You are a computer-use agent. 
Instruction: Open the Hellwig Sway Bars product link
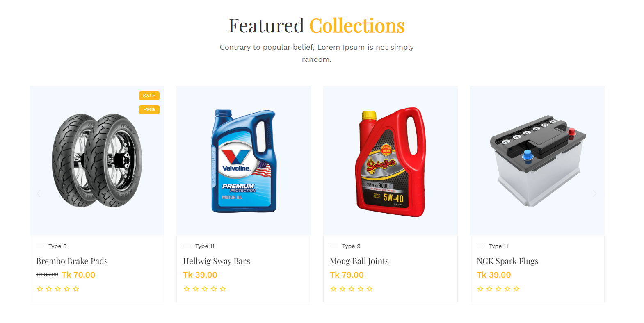(x=217, y=261)
